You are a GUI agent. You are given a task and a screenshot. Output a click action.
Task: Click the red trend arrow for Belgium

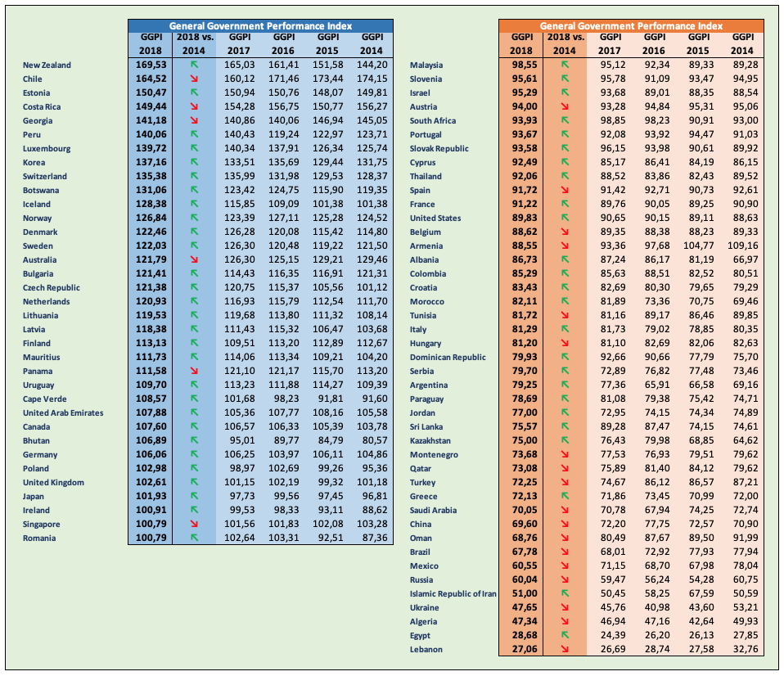click(x=565, y=232)
